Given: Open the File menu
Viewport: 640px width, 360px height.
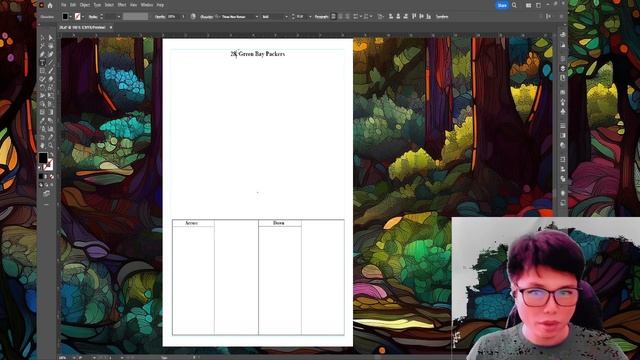Looking at the screenshot, I should point(63,5).
